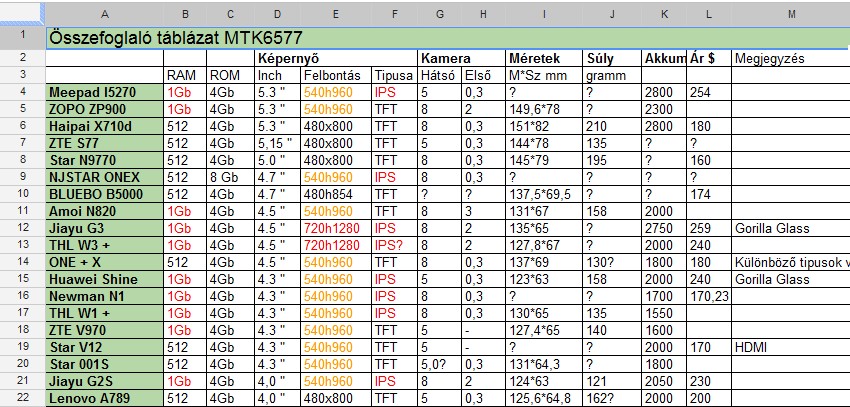This screenshot has height=407, width=850.
Task: Click the 'Star 001S' cell
Action: coord(105,364)
